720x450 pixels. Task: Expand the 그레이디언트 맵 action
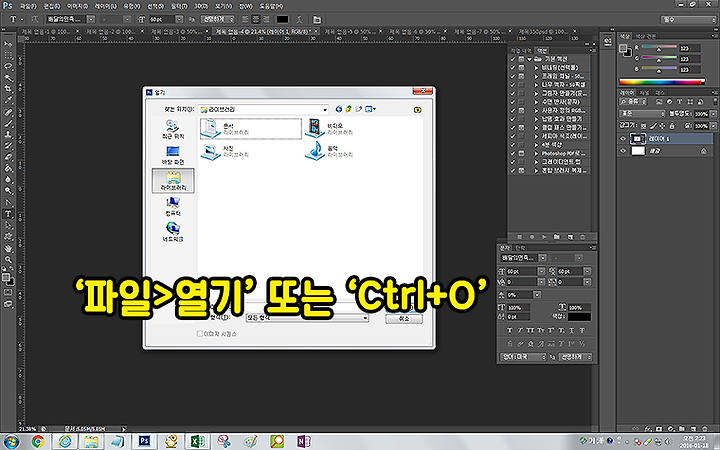(x=536, y=162)
